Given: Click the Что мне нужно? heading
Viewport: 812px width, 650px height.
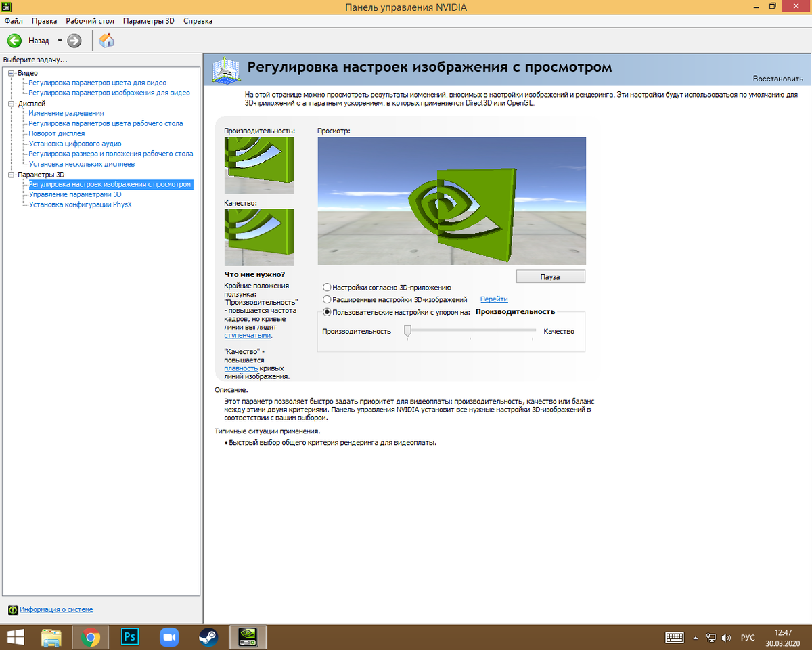Looking at the screenshot, I should pyautogui.click(x=254, y=274).
